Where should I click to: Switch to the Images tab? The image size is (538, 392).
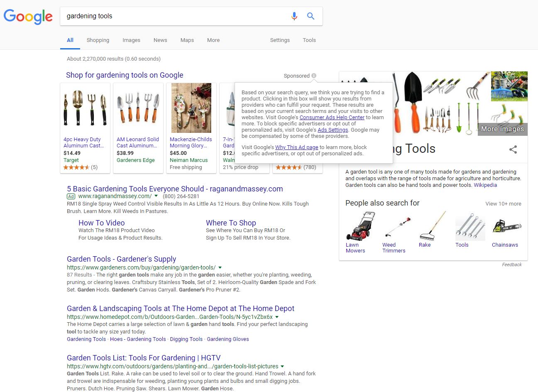pyautogui.click(x=131, y=40)
